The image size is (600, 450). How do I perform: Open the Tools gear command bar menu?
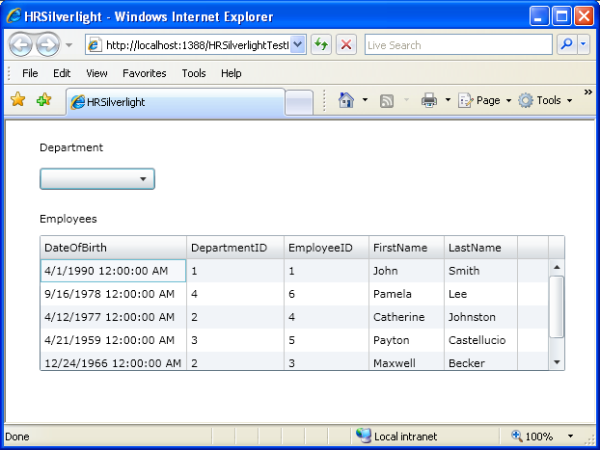coord(545,100)
